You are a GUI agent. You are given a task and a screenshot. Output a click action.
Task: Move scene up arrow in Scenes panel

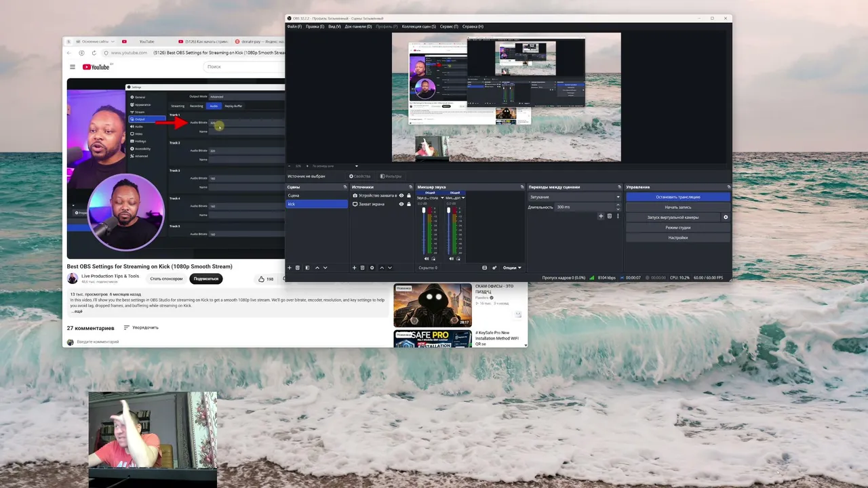click(x=317, y=268)
